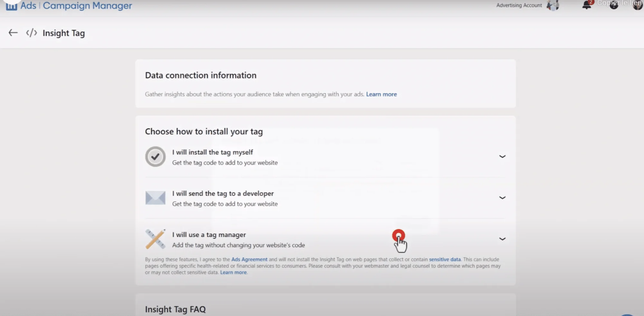The image size is (644, 316).
Task: Select "I will install the tag myself" text
Action: click(213, 152)
